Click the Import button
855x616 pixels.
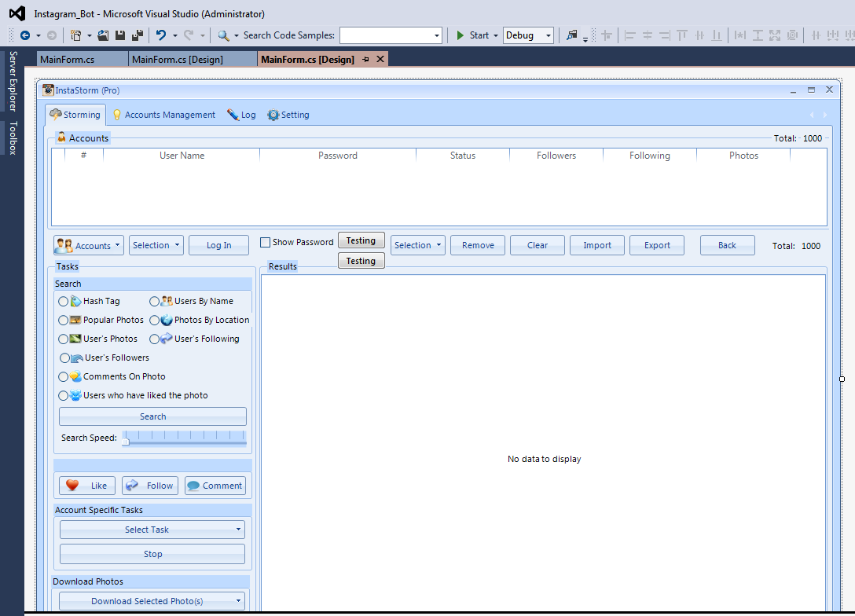point(597,245)
